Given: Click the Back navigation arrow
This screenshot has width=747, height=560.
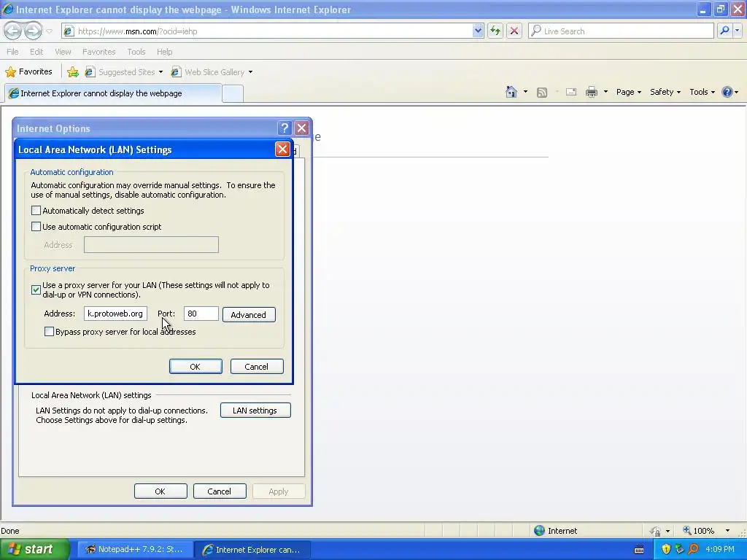Looking at the screenshot, I should coord(13,31).
